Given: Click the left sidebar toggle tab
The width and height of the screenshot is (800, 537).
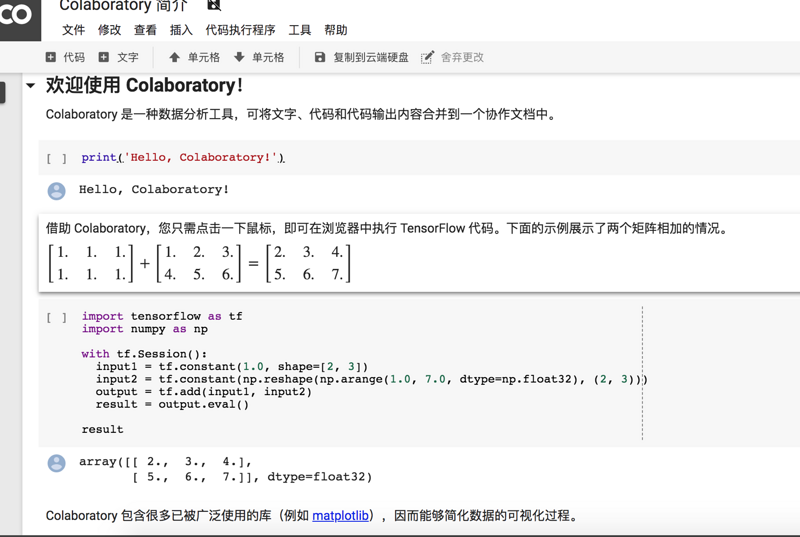Looking at the screenshot, I should tap(3, 92).
